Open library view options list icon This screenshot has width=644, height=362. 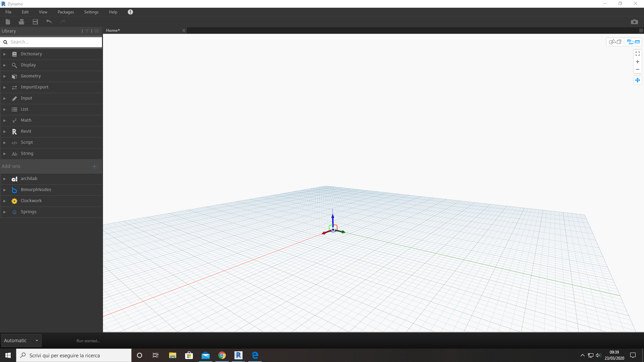click(x=97, y=31)
